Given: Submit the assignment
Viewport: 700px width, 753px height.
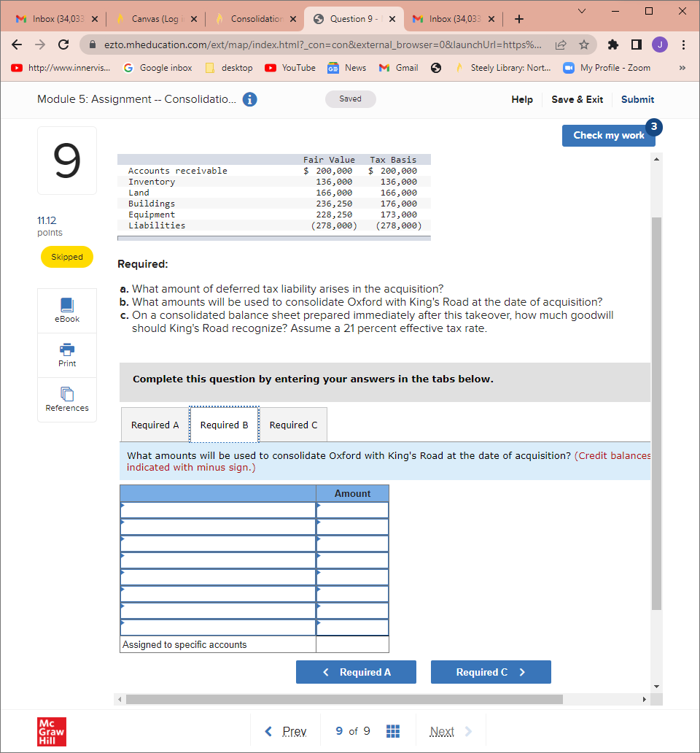Looking at the screenshot, I should point(637,99).
